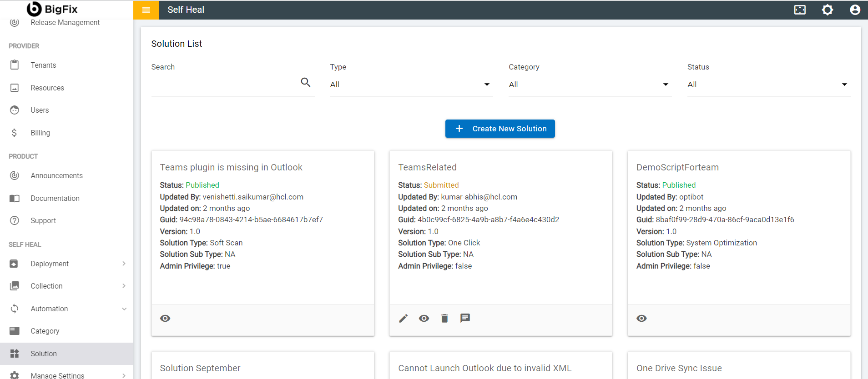View the TeamsRelated solution details

pos(424,319)
